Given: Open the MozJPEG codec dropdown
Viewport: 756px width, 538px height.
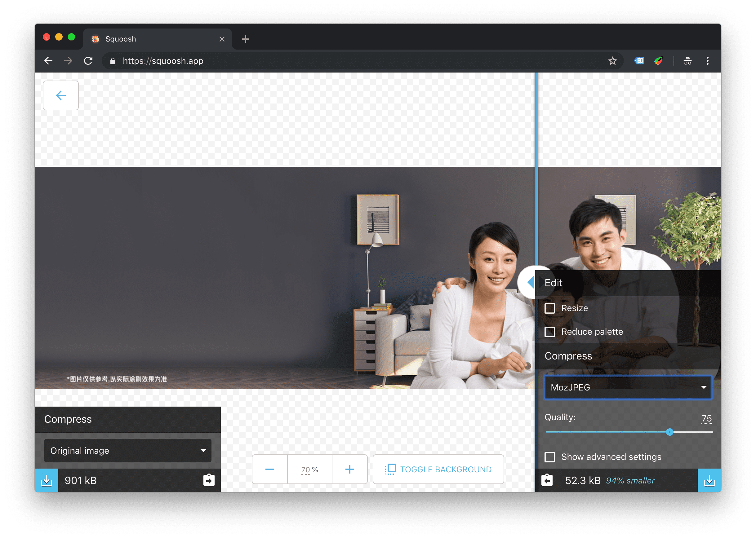Looking at the screenshot, I should 628,387.
